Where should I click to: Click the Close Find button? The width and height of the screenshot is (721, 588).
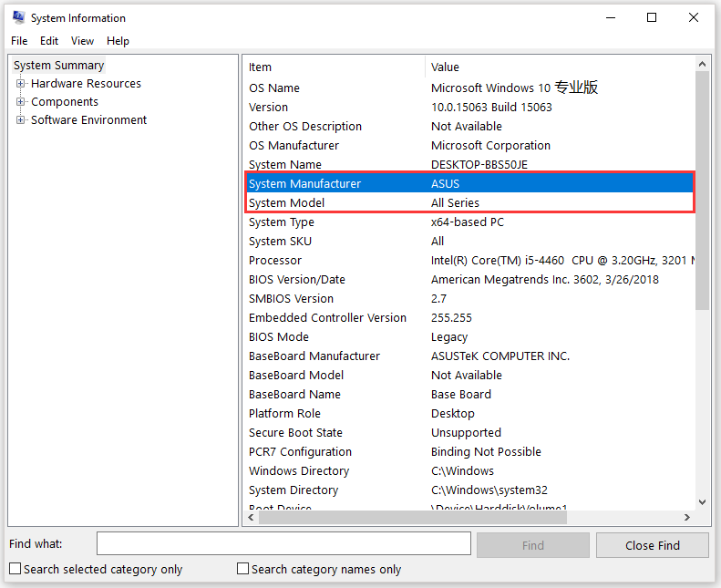click(x=653, y=545)
